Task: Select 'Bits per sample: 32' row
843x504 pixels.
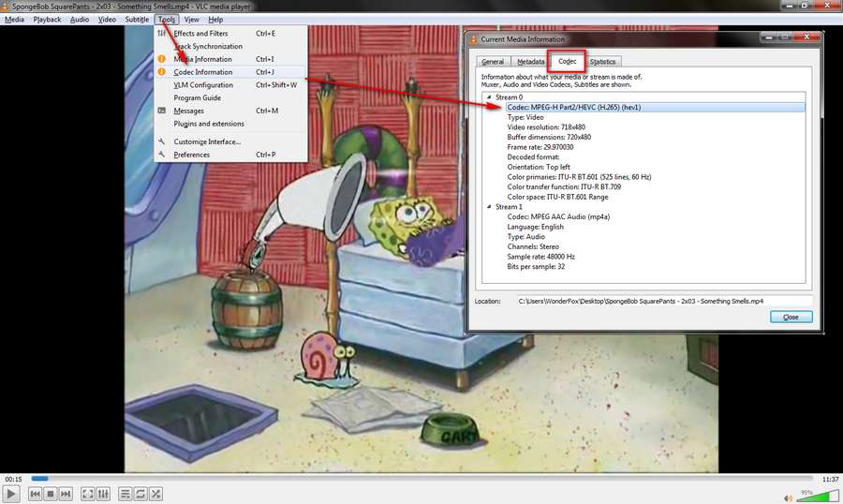Action: coord(536,266)
